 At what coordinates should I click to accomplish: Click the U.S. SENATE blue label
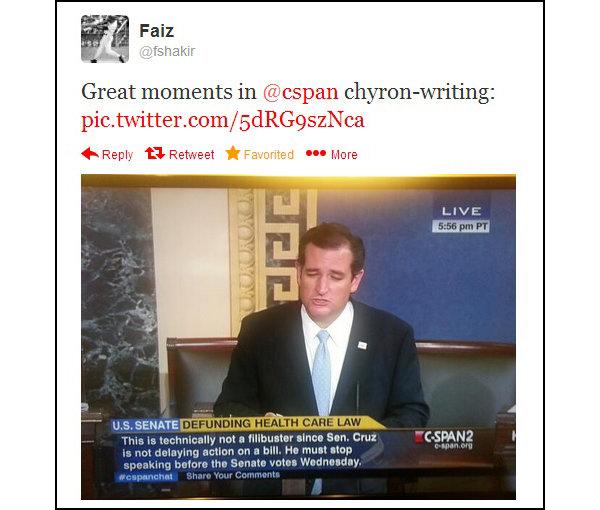click(145, 425)
